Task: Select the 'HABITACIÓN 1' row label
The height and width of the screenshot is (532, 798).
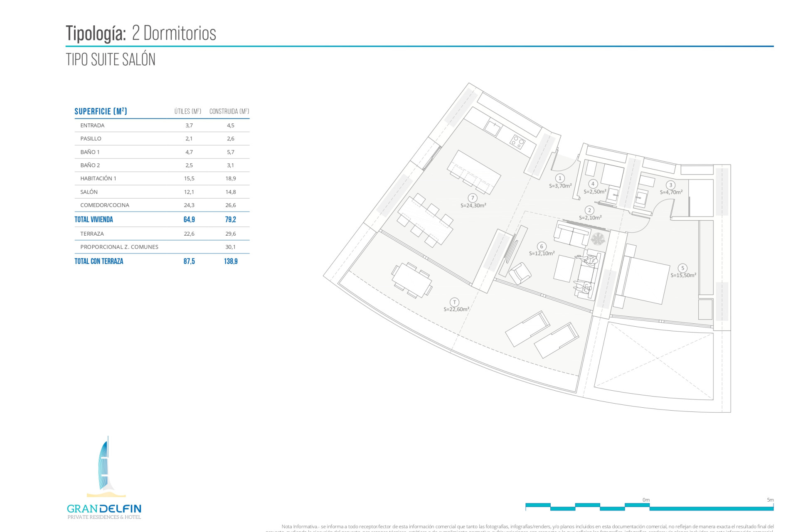Action: 98,178
